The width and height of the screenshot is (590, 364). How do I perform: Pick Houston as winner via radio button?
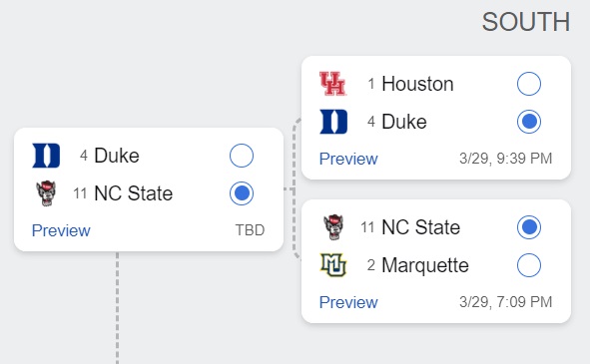529,84
